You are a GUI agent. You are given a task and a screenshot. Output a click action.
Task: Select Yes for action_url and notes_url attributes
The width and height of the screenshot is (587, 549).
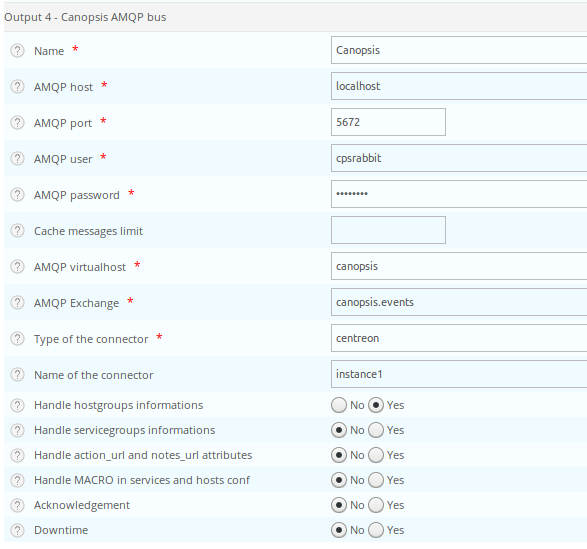click(376, 455)
